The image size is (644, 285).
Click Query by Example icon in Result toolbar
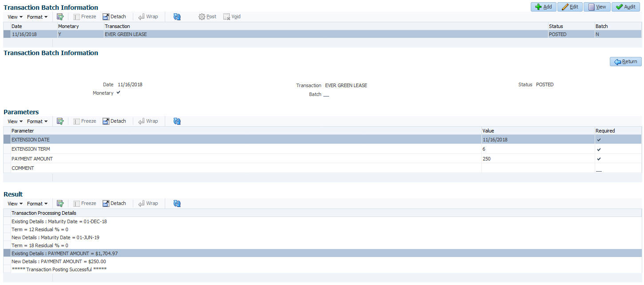[60, 204]
